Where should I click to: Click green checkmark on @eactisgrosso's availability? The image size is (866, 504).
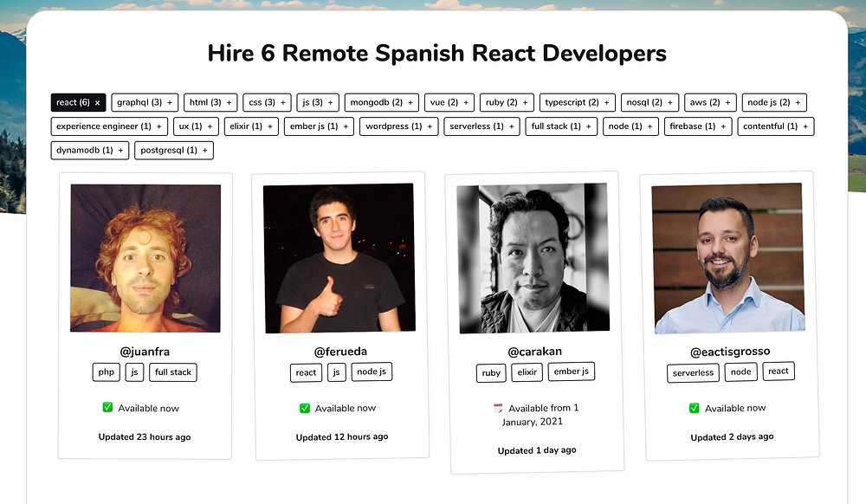(x=695, y=408)
